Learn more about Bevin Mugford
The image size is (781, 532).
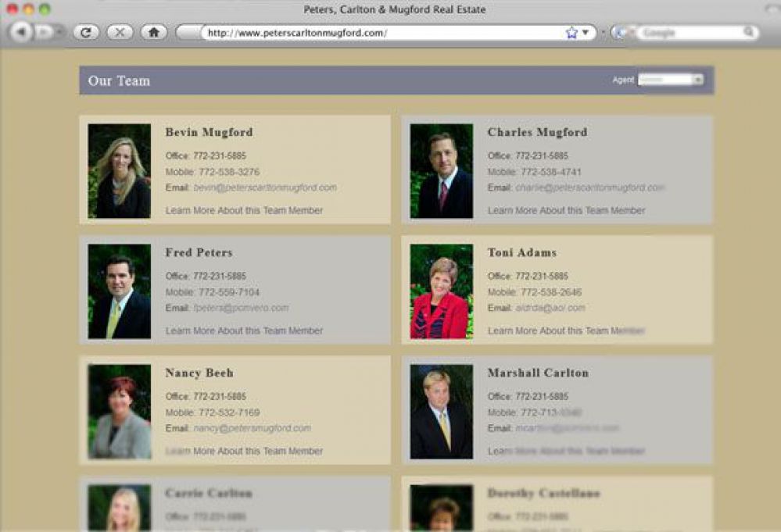coord(244,210)
